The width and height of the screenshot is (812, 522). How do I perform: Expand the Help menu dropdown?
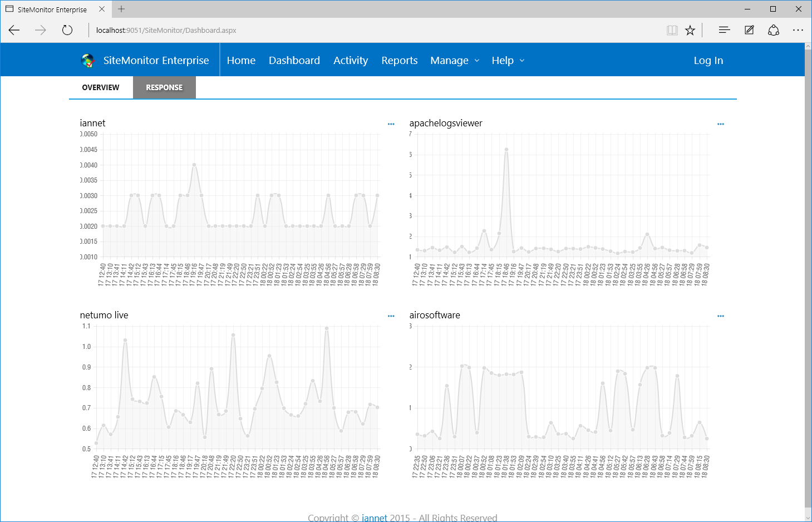point(508,61)
